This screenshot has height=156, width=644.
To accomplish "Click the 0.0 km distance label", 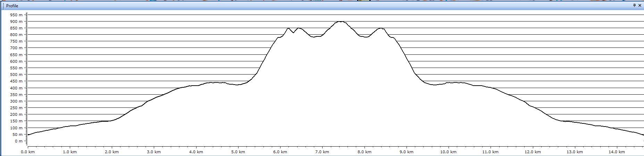I will coord(28,152).
